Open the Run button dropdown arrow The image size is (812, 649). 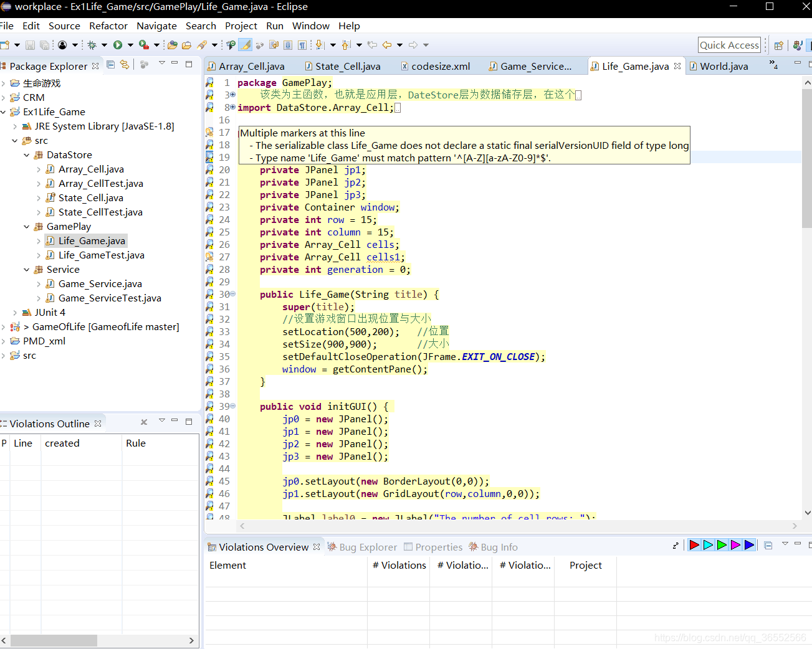tap(130, 45)
